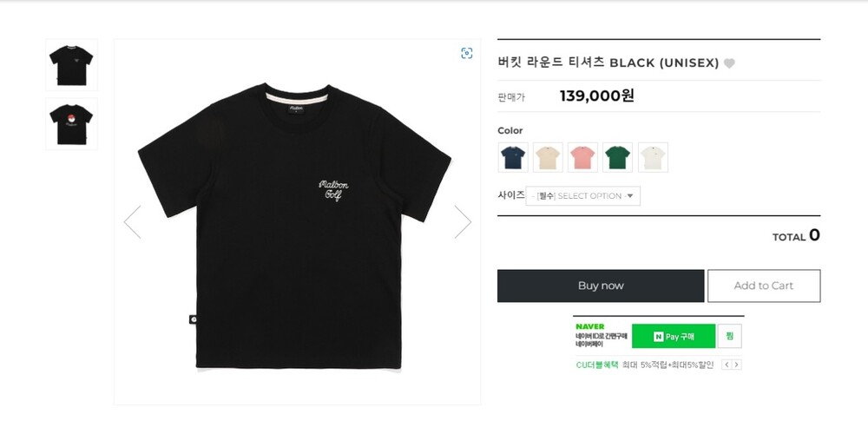Select the green color t-shirt swatch
Screen dimensions: 868x421
tap(617, 157)
